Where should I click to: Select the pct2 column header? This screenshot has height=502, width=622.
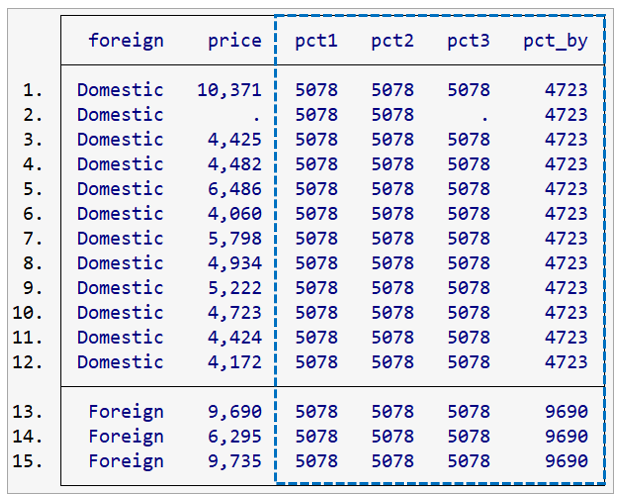[392, 41]
